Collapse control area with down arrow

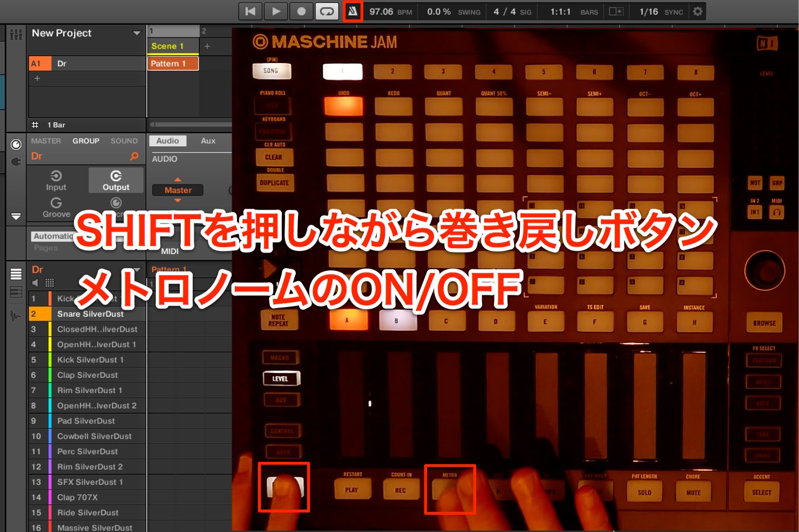click(x=16, y=216)
